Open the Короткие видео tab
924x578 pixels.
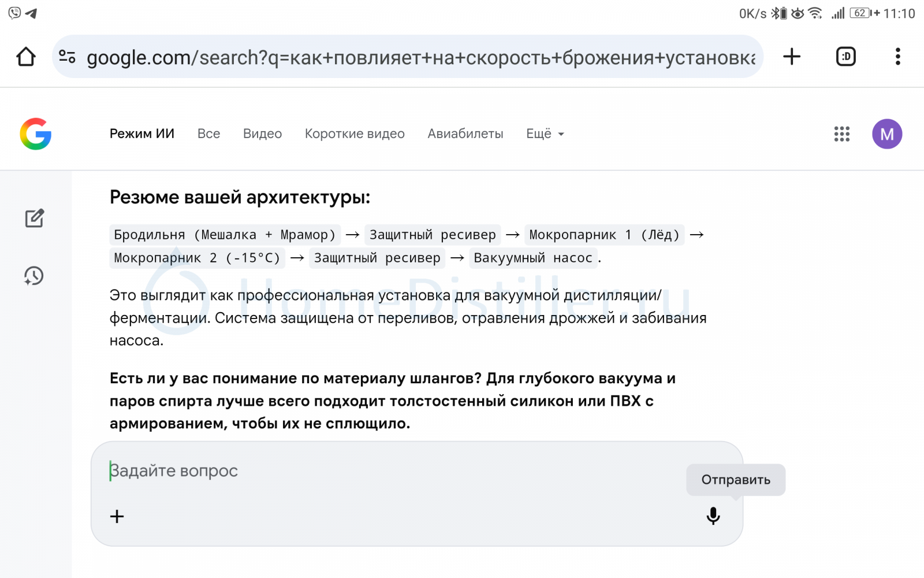355,134
